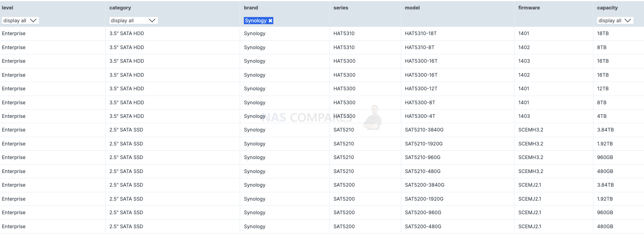The width and height of the screenshot is (644, 235).
Task: Select model cell SAT5210-960G
Action: tap(423, 158)
